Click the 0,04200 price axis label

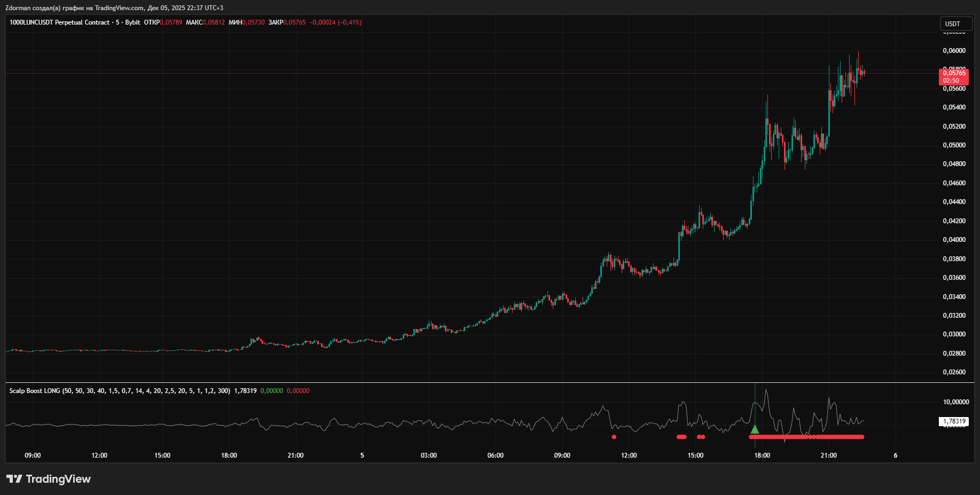pos(954,221)
